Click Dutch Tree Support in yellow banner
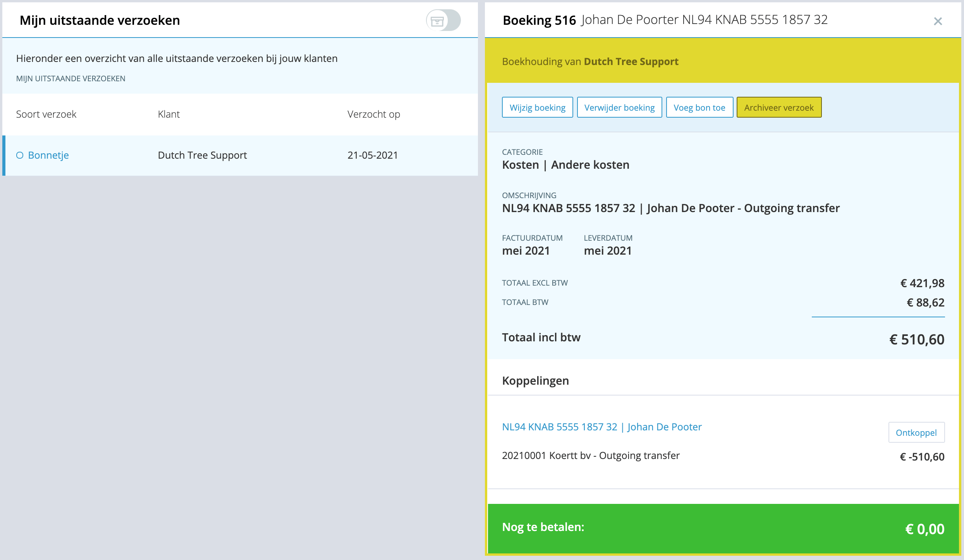964x560 pixels. (631, 62)
